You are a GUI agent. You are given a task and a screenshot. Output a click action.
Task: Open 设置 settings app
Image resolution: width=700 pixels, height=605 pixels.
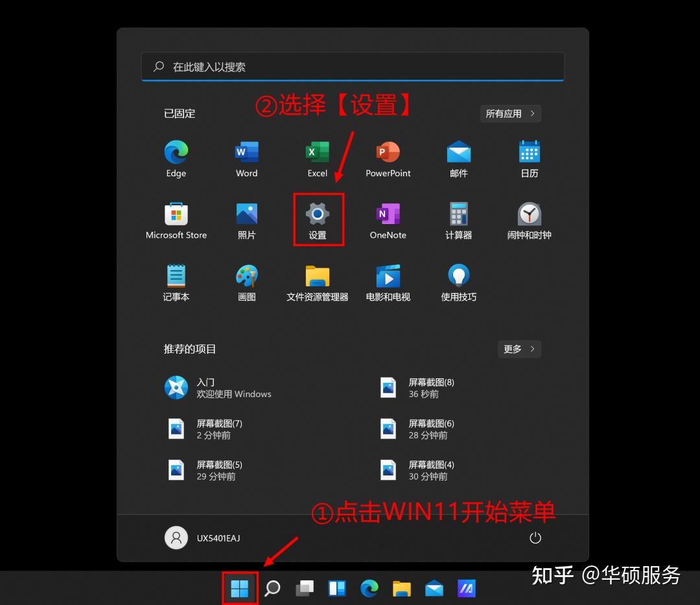click(318, 220)
